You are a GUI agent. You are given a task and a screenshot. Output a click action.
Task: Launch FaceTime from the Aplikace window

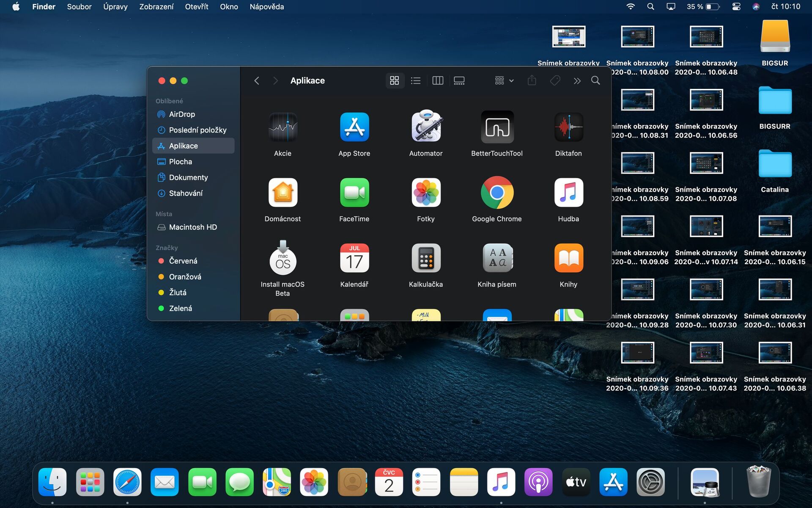coord(354,193)
